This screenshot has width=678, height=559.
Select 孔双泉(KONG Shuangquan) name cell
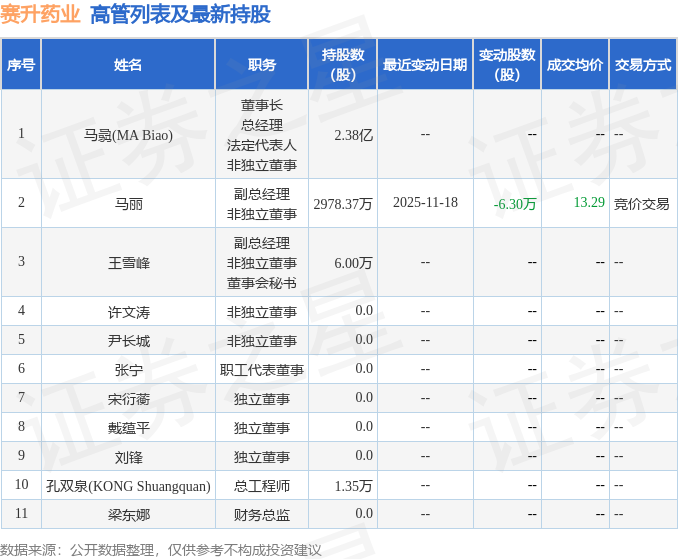click(128, 486)
